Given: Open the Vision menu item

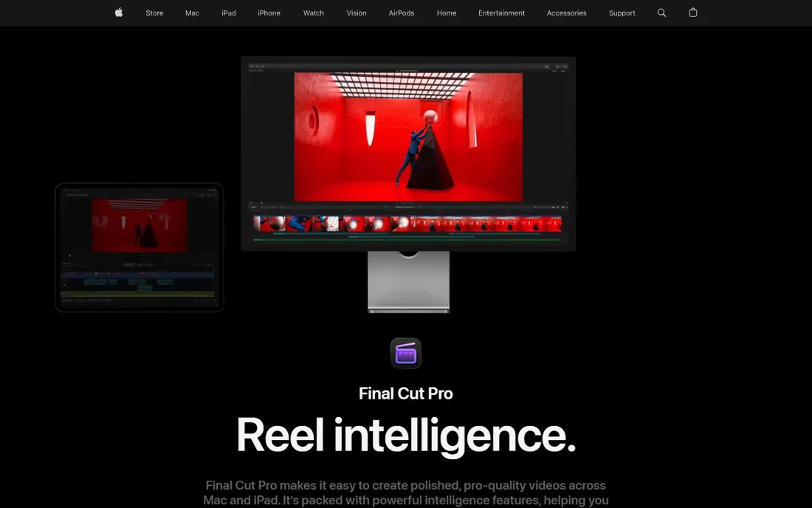Looking at the screenshot, I should click(x=357, y=13).
